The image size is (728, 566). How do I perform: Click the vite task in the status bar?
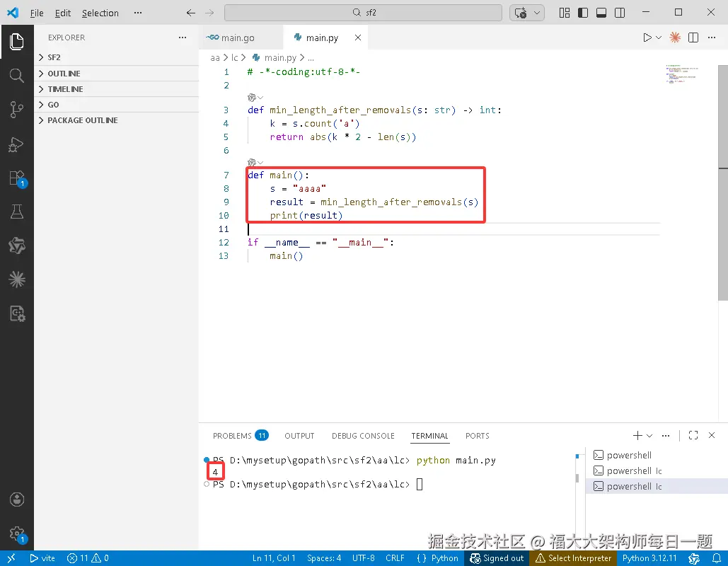tap(42, 558)
